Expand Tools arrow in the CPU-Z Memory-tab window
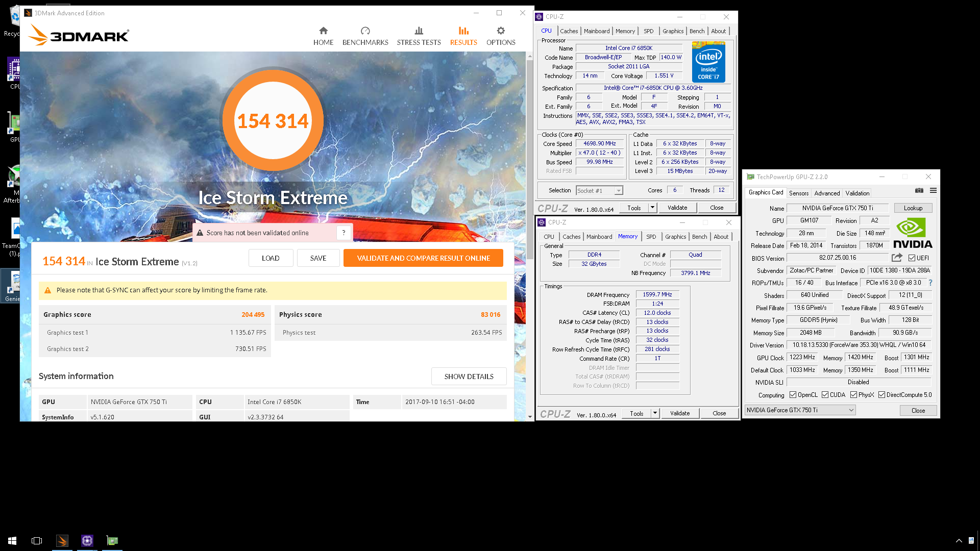This screenshot has height=551, width=980. pyautogui.click(x=655, y=413)
